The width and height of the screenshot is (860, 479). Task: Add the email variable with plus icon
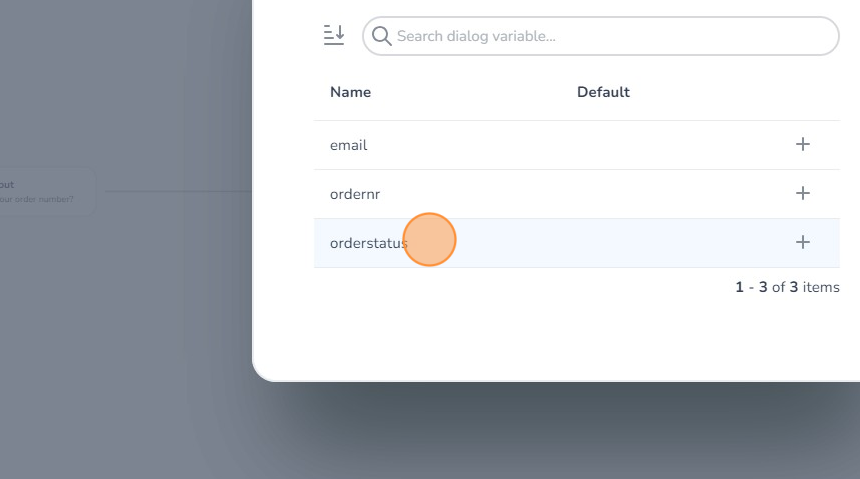802,144
